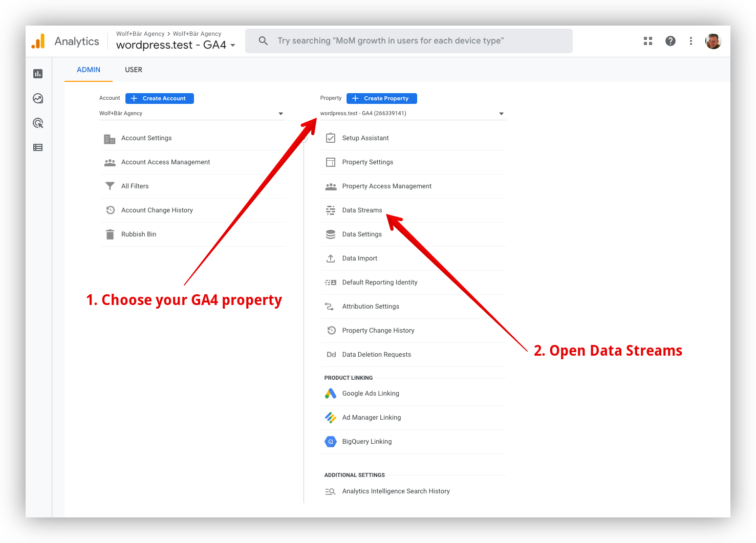Viewport: 756px width, 543px height.
Task: Open Google Ads Linking
Action: [414, 394]
